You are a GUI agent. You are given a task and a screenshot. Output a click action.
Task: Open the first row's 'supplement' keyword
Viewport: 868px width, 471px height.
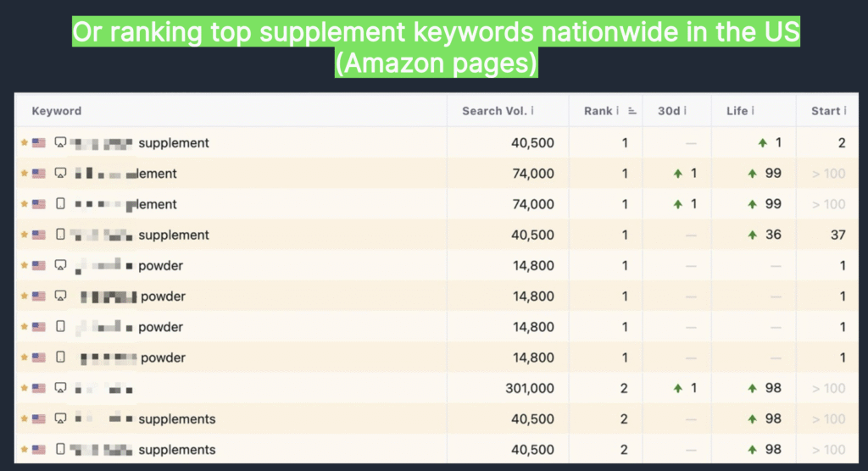173,143
